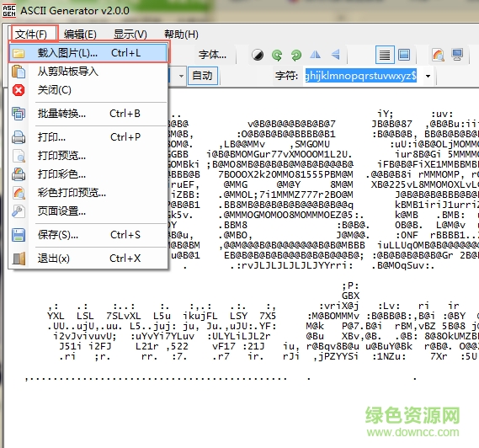The width and height of the screenshot is (479, 448).
Task: Select 退出(x) menu entry
Action: coord(88,259)
